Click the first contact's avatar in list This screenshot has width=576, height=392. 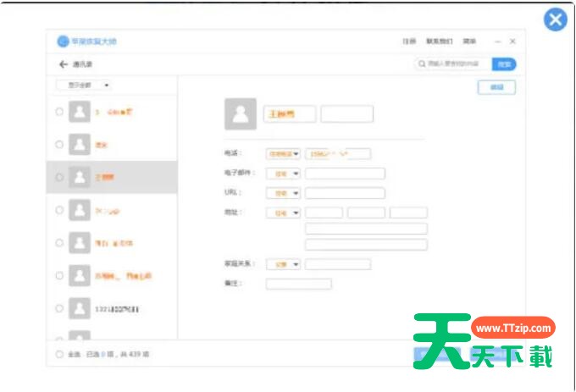tap(80, 112)
